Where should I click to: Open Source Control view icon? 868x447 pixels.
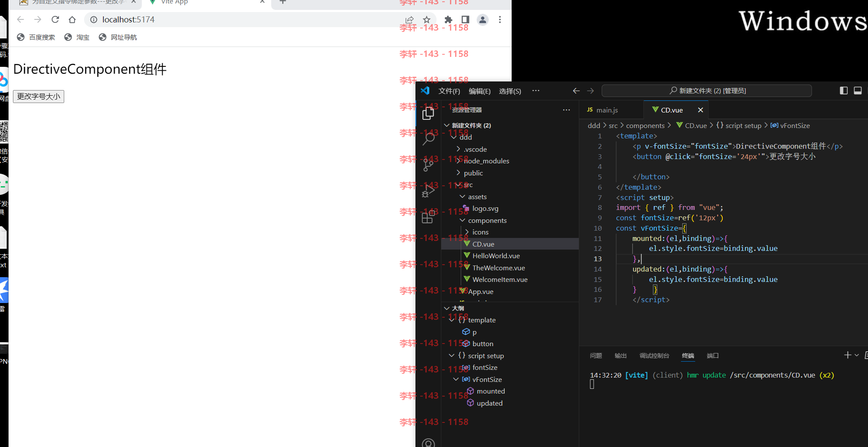[428, 166]
